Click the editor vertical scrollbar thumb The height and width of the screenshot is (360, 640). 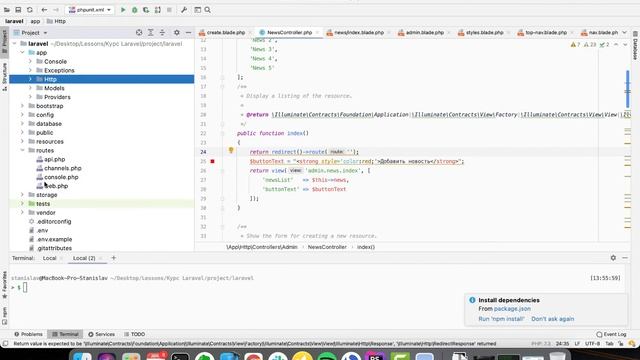pyautogui.click(x=627, y=89)
